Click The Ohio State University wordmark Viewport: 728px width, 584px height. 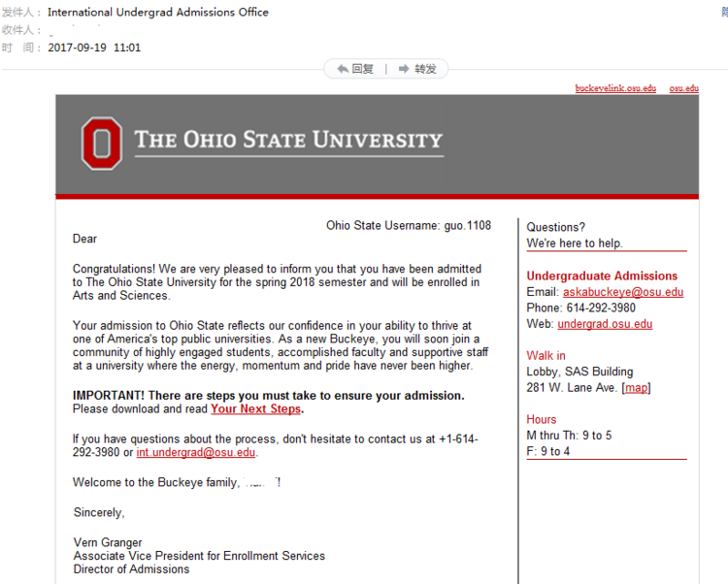[x=288, y=141]
